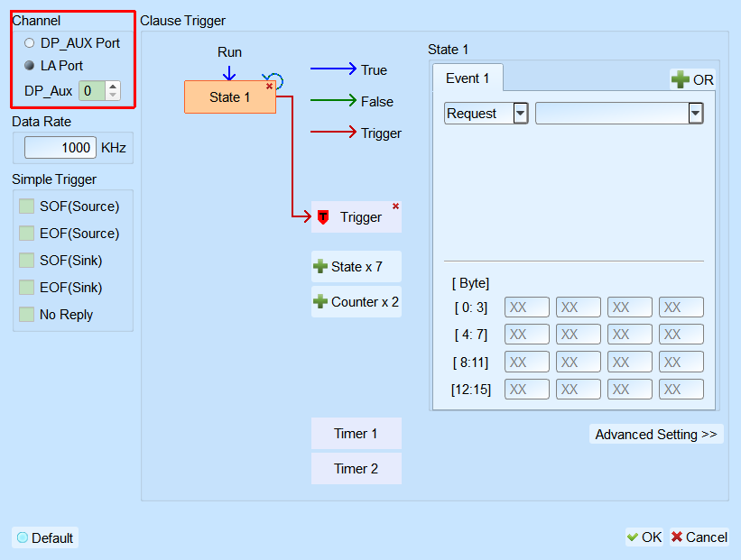Click the loop arrow icon on State 1
The image size is (741, 560).
(275, 79)
